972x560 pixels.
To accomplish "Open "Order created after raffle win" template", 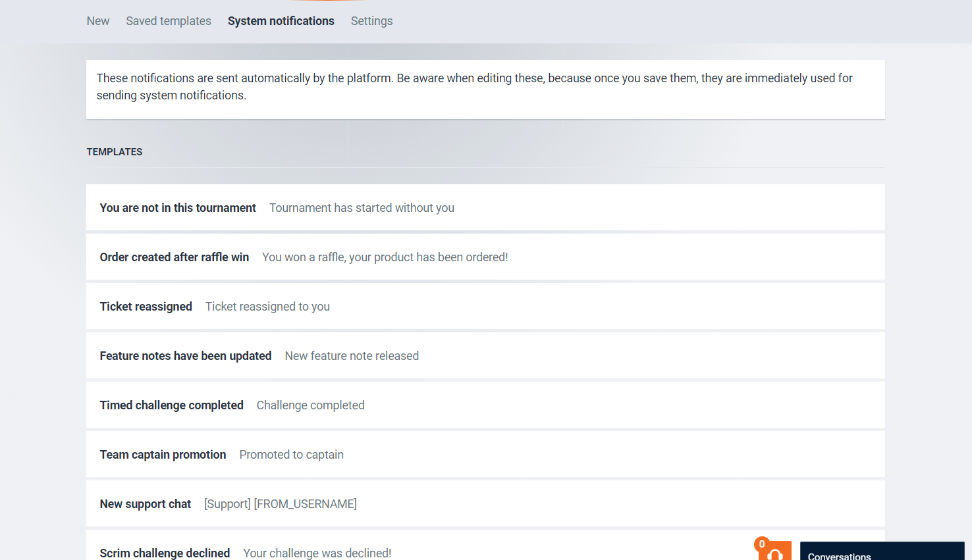I will [175, 257].
